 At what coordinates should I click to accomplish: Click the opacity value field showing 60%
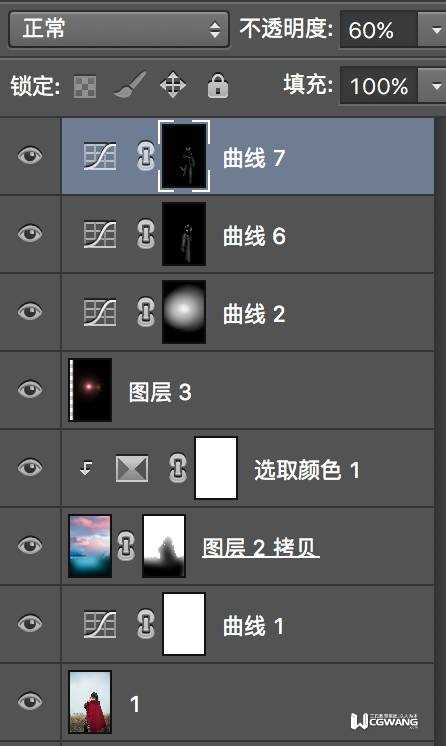378,30
